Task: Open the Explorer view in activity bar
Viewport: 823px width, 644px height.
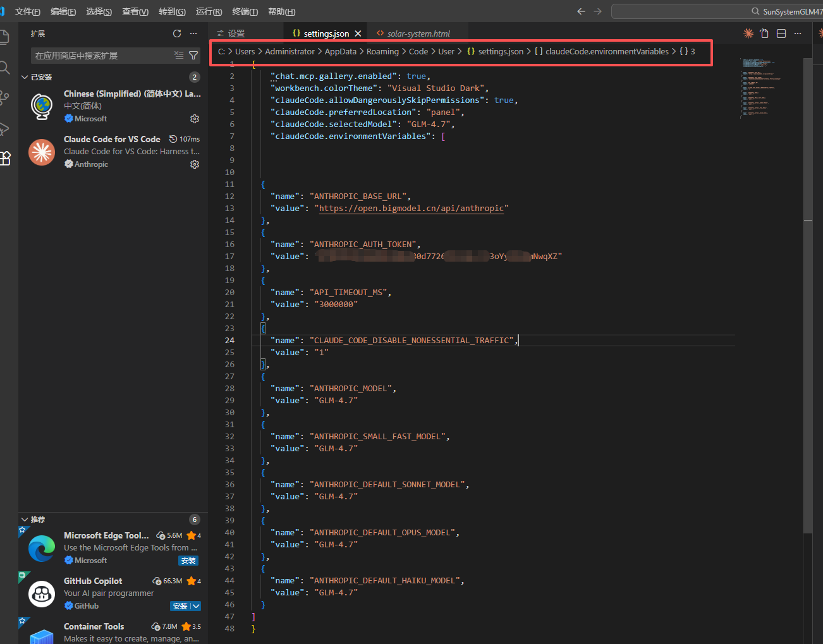Action: pos(3,37)
